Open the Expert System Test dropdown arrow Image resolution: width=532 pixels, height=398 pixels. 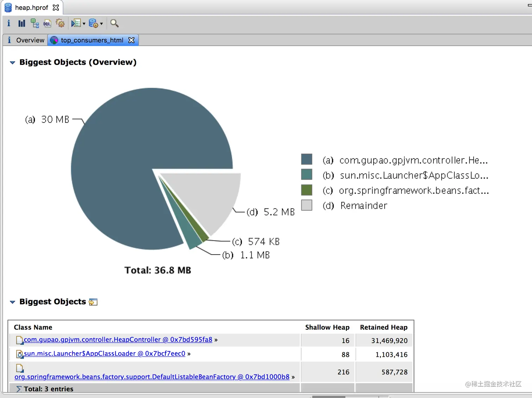pyautogui.click(x=84, y=24)
